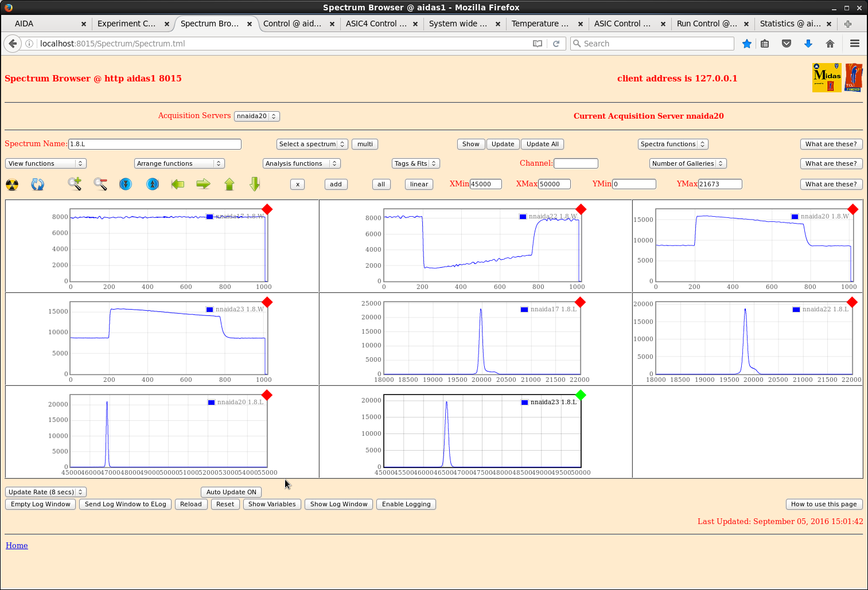The width and height of the screenshot is (868, 590).
Task: Open the Arrange functions dropdown
Action: pos(179,163)
